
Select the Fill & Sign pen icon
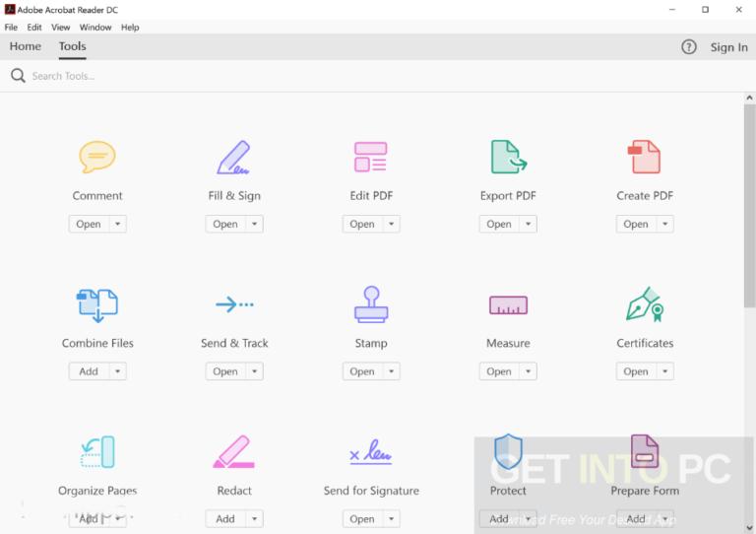click(234, 158)
